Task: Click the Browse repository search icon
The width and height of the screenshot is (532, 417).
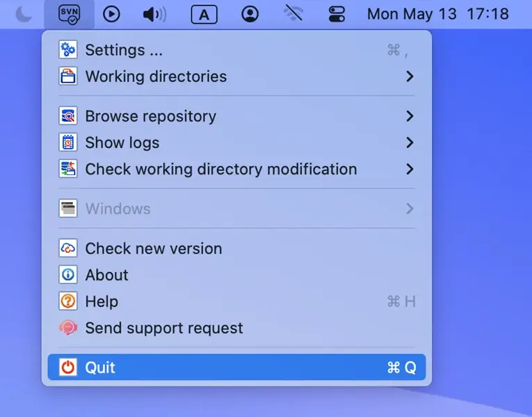Action: 68,116
